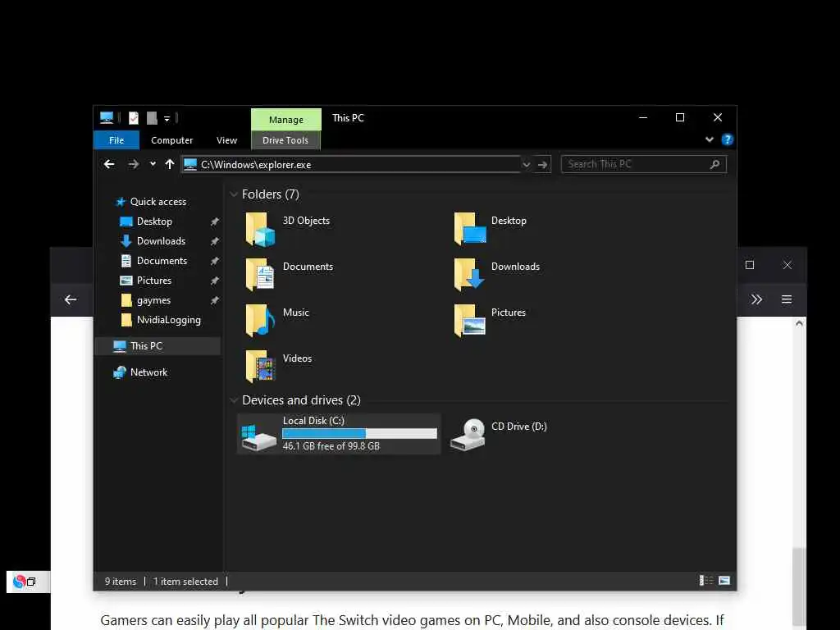840x630 pixels.
Task: Select the Manage contextual tab
Action: click(x=286, y=120)
